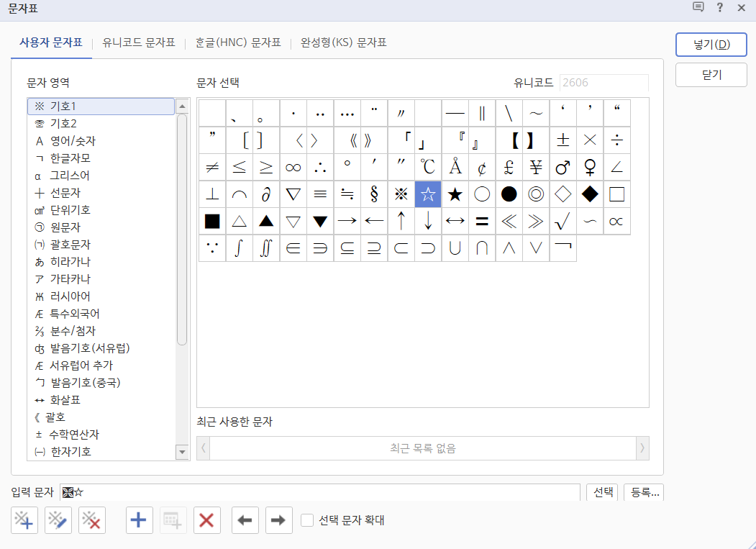Select 원문자 category

point(101,227)
